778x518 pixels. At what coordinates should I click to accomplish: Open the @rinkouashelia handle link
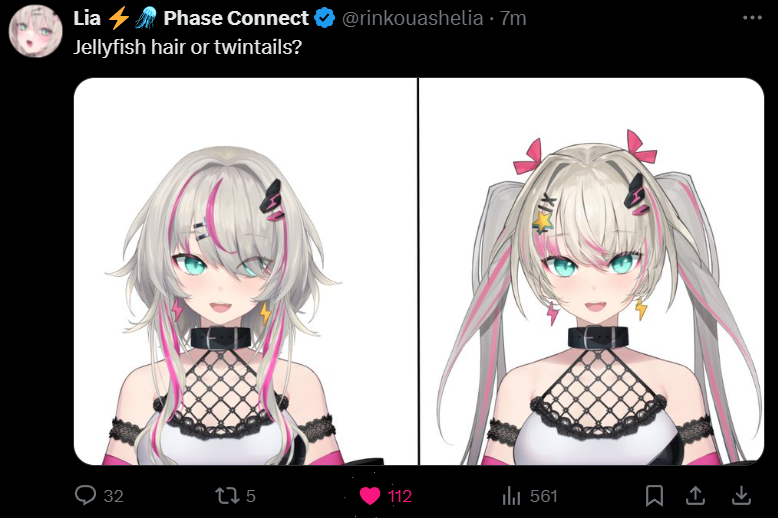(x=412, y=18)
